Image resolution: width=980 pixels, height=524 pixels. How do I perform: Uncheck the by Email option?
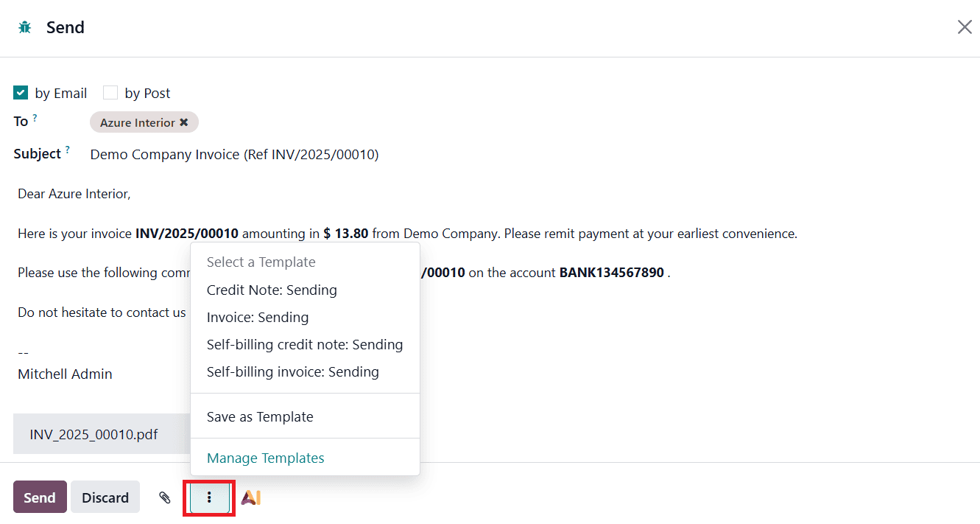point(20,92)
